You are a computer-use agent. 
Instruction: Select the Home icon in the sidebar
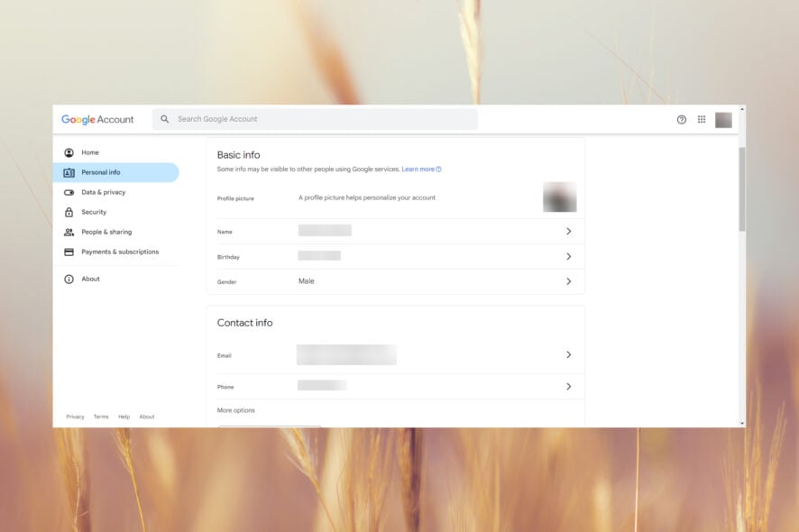[68, 151]
